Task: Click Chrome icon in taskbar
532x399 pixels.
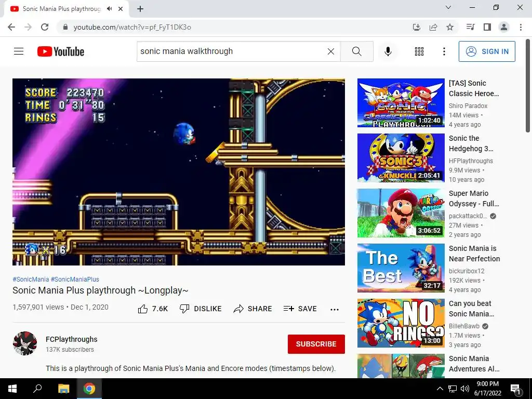Action: (x=89, y=389)
